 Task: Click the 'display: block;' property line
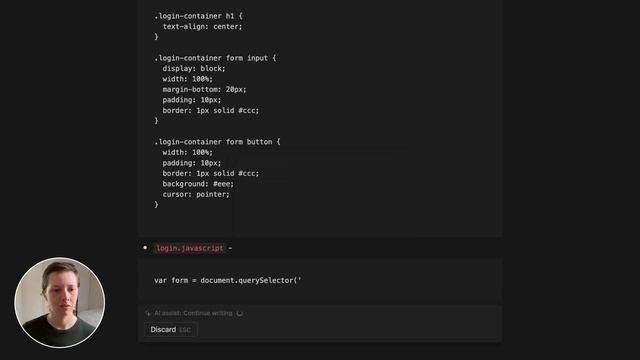click(194, 69)
